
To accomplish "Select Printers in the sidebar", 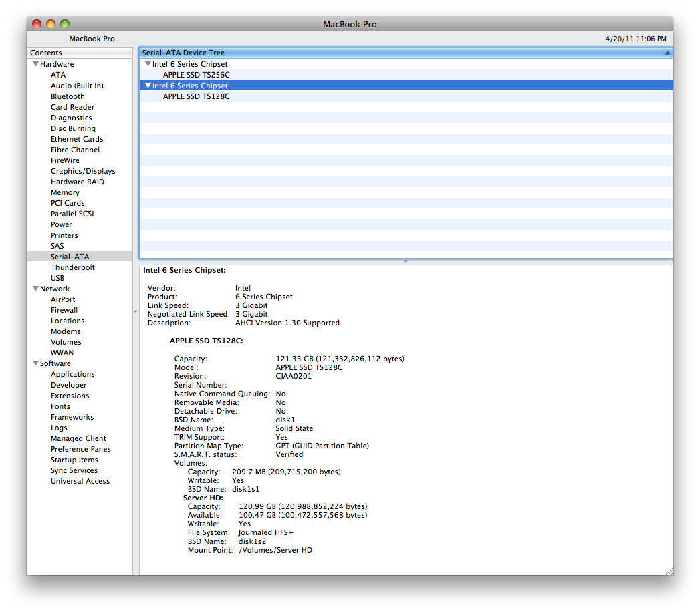I will [64, 236].
